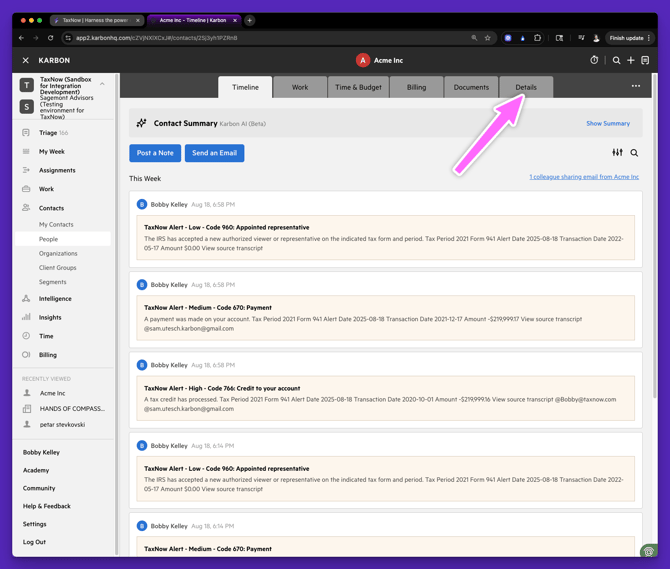670x569 pixels.
Task: Open colleague sharing email from Acme Inc link
Action: (x=584, y=177)
